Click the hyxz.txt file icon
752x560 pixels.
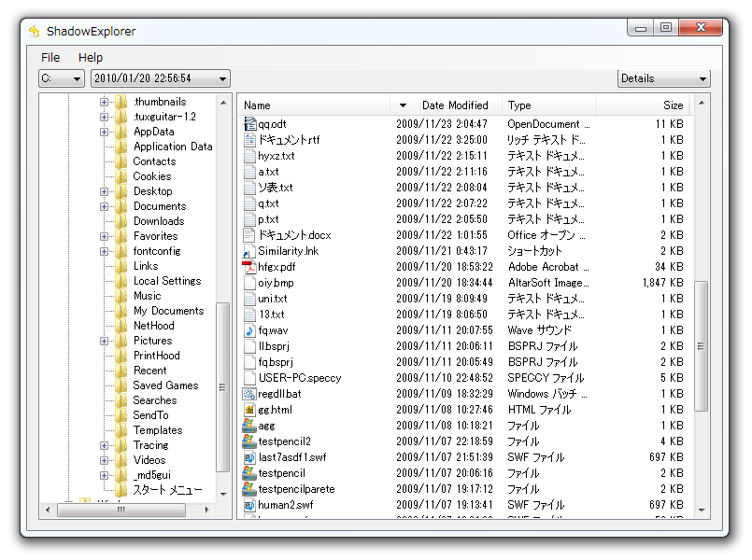coord(249,156)
